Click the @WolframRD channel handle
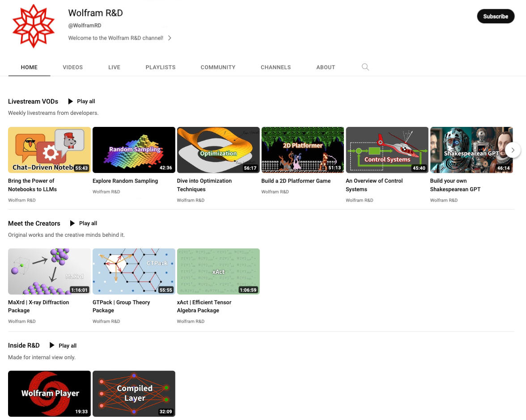Viewport: 526px width, 420px height. tap(85, 25)
